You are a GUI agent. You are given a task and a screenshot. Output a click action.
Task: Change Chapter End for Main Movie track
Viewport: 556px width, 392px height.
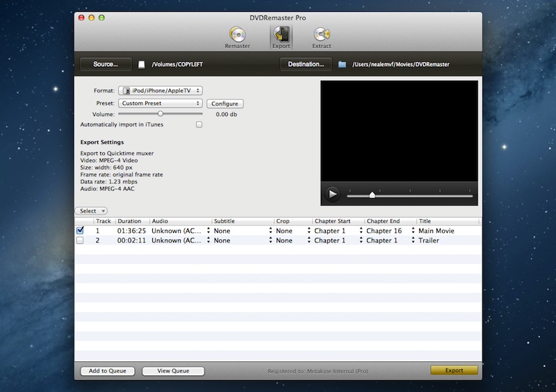[389, 231]
